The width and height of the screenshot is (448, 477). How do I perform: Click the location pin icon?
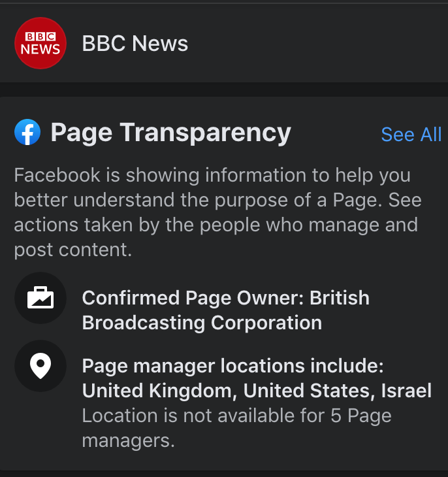(x=40, y=366)
